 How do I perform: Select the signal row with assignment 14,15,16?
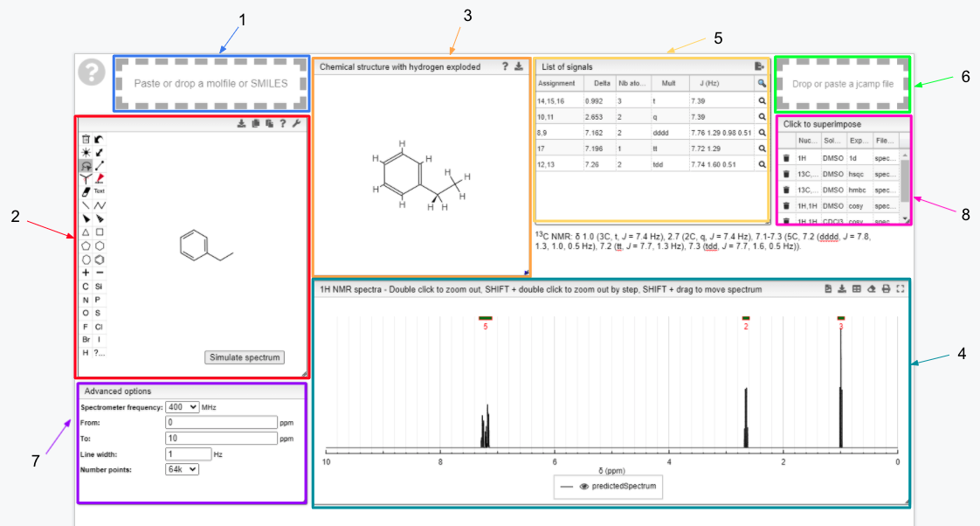652,100
